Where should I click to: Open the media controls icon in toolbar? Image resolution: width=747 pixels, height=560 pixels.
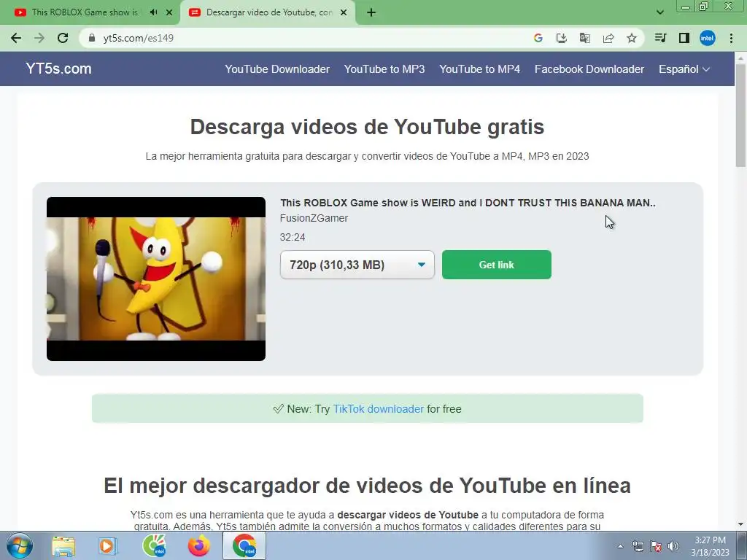660,38
